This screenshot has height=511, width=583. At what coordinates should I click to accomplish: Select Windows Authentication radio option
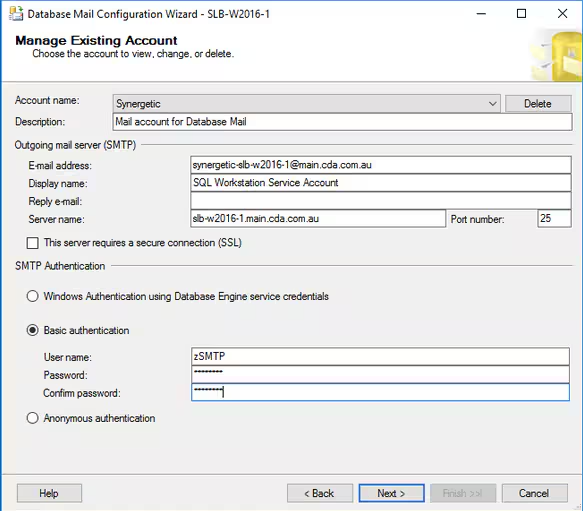point(32,296)
